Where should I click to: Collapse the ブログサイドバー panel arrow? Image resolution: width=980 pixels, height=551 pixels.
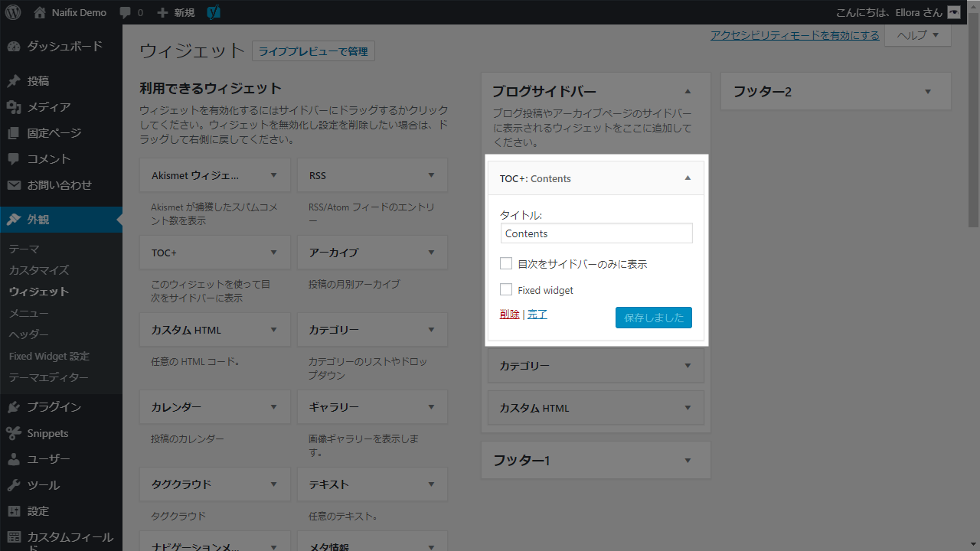pos(688,92)
